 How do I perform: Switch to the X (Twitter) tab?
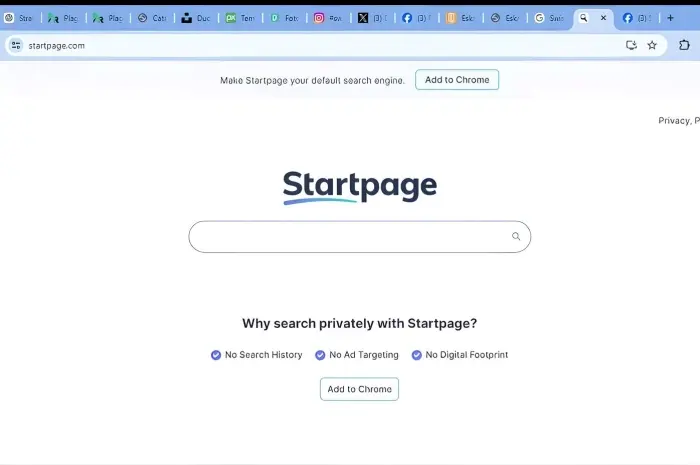373,18
